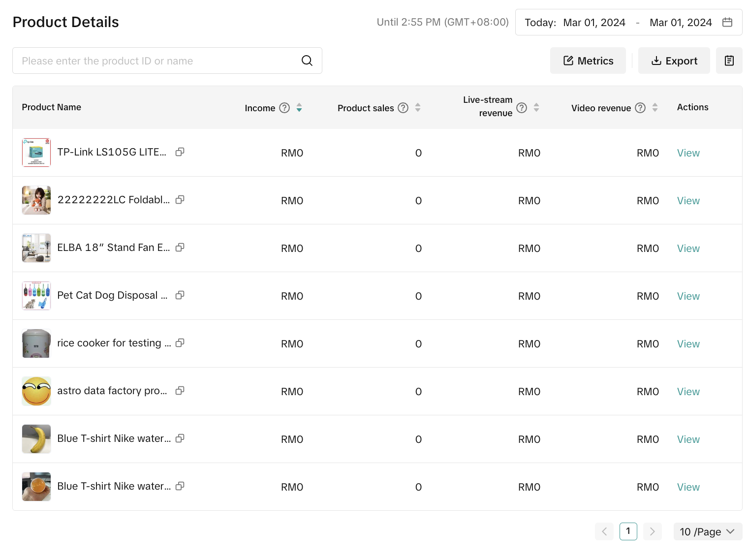Sort the table by Income
This screenshot has width=748, height=560.
pos(299,108)
